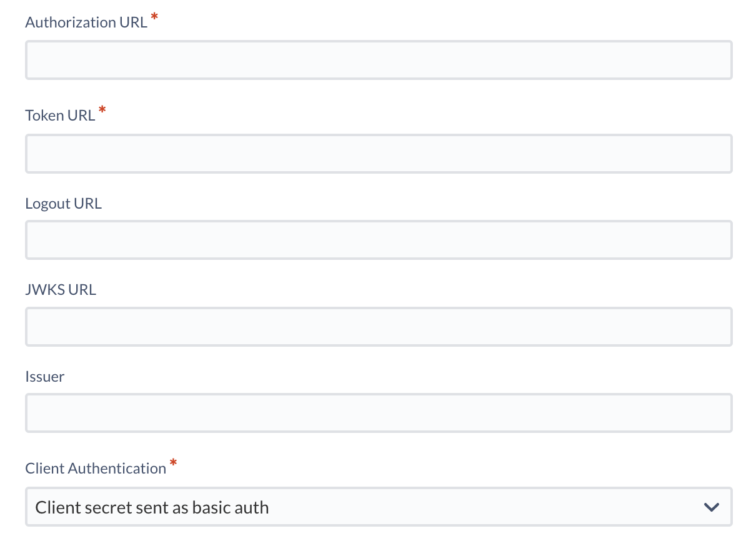Click the Client Authentication label
756x551 pixels.
pos(96,469)
